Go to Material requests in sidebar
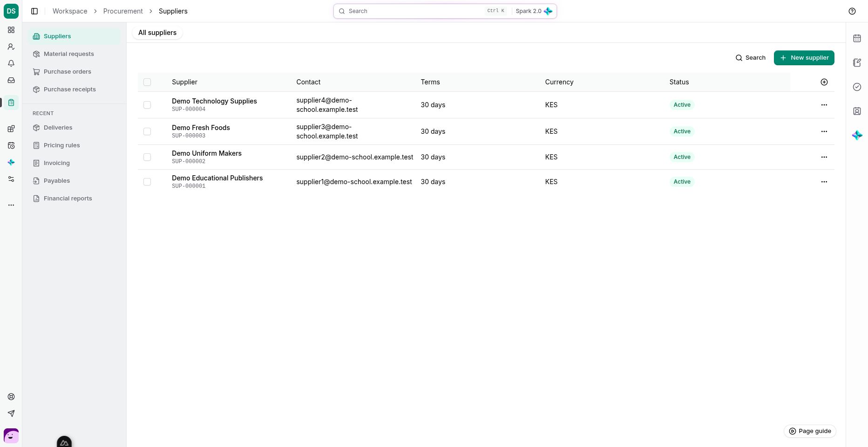The height and width of the screenshot is (447, 868). click(x=74, y=54)
